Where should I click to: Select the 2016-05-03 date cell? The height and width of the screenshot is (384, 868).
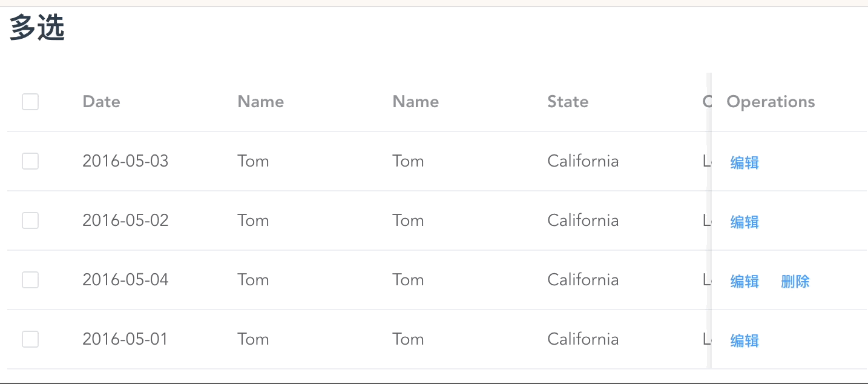125,161
